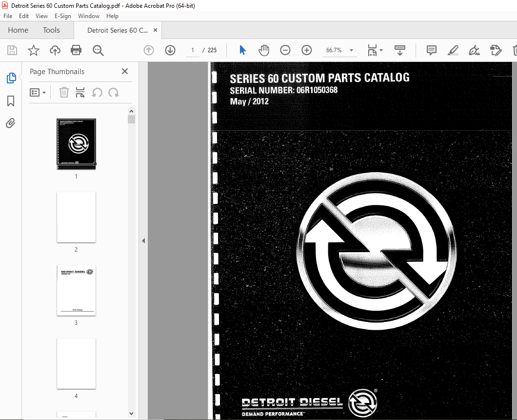Image resolution: width=517 pixels, height=420 pixels.
Task: Open the Edit menu
Action: point(24,16)
